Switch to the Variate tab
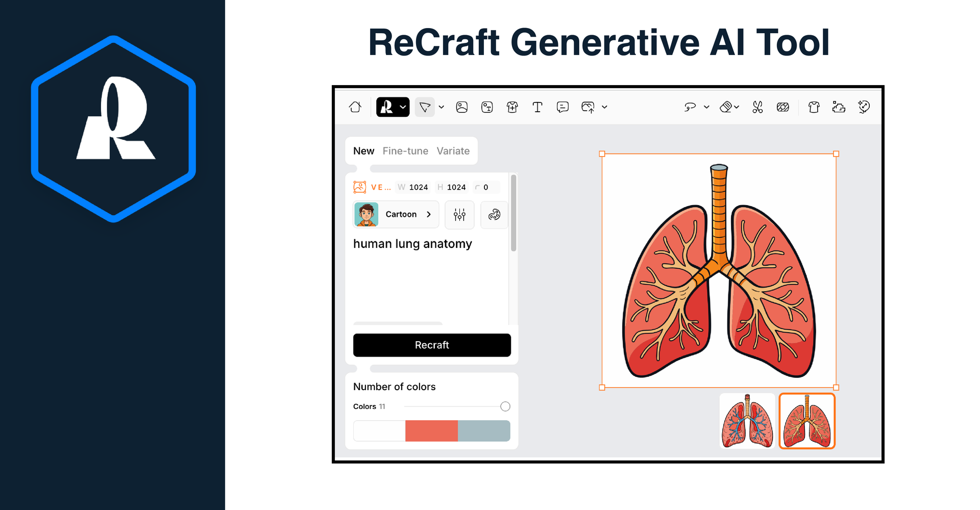The image size is (980, 510). point(453,151)
